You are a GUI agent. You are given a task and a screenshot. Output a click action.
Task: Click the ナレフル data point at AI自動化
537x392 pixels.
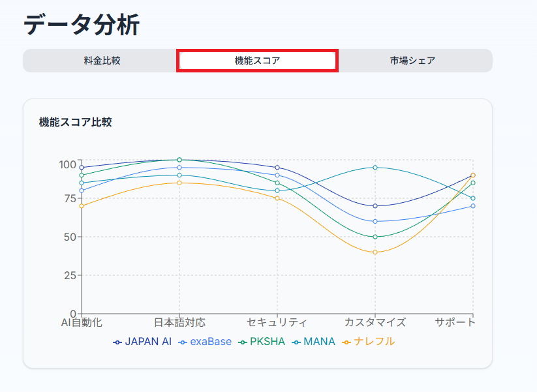tap(82, 205)
